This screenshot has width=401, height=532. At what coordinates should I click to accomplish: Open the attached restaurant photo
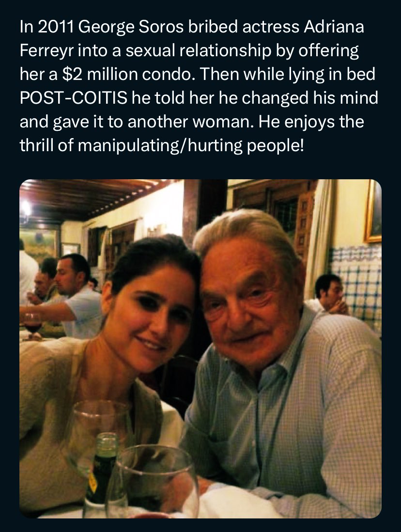(200, 349)
